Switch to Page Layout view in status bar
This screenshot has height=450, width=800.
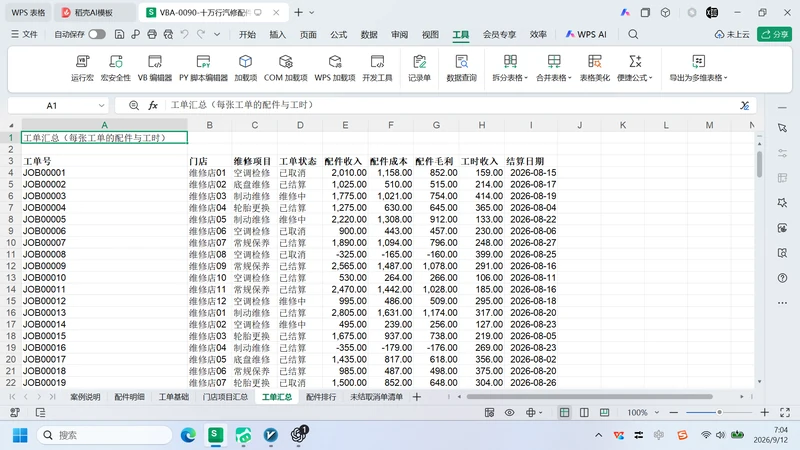pyautogui.click(x=584, y=412)
